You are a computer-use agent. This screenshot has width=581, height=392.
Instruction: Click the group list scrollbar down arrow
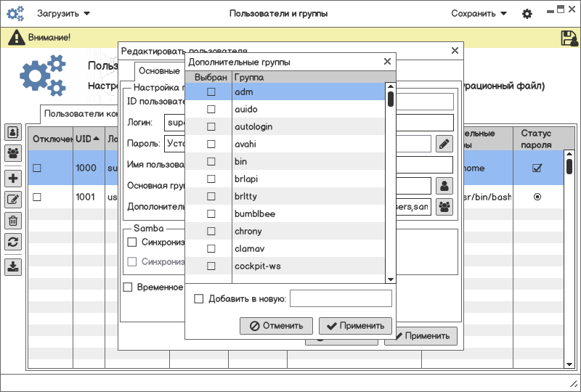(390, 279)
